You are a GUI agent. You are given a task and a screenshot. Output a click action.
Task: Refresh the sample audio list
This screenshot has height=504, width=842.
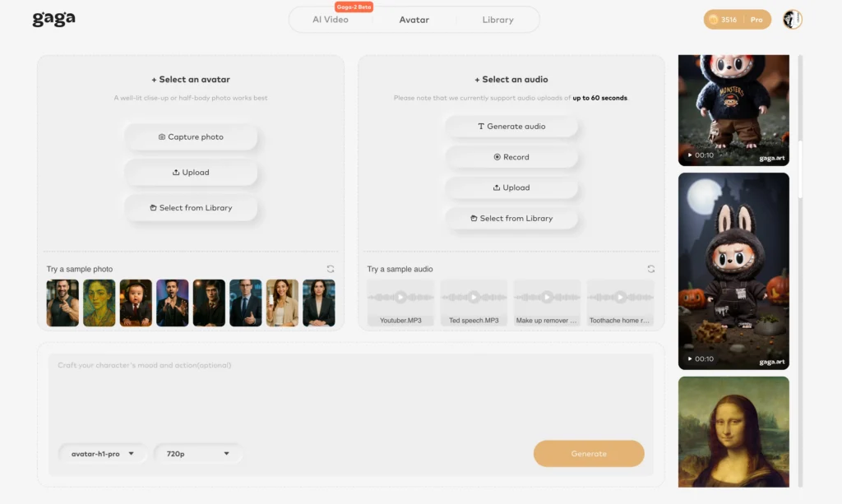click(651, 269)
